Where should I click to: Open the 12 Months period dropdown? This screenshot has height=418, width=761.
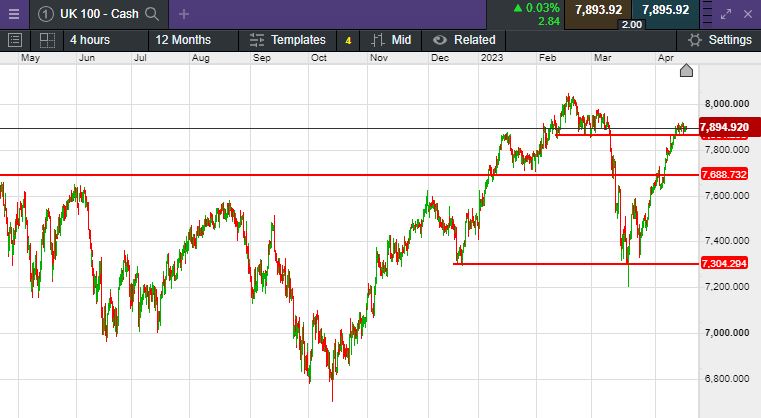point(183,40)
